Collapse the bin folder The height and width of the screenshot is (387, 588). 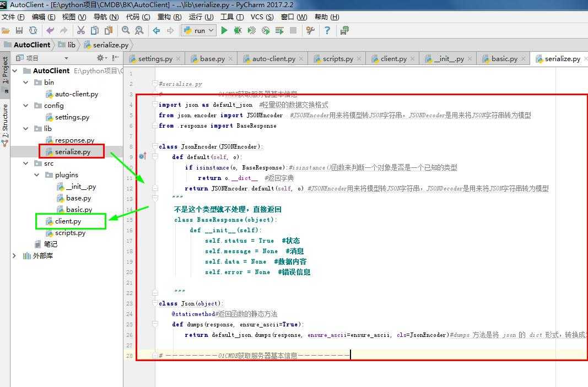pos(26,83)
